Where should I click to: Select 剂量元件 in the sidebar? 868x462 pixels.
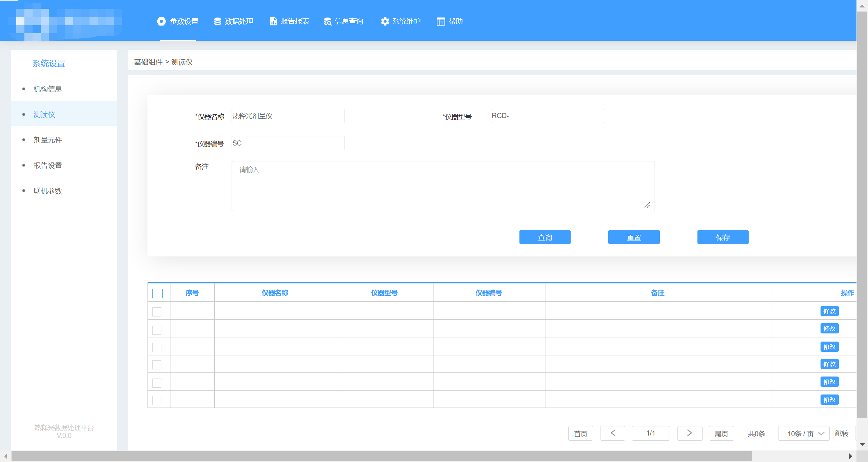(64, 140)
